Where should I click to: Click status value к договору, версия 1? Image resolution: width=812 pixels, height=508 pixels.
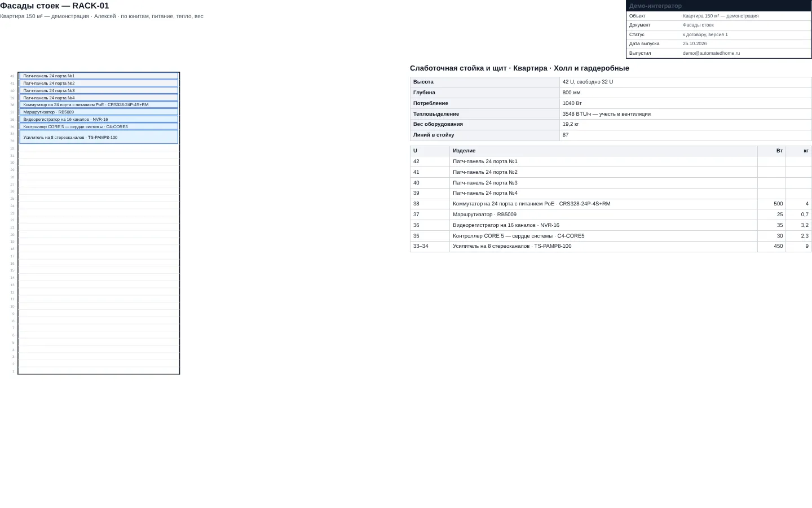point(705,34)
